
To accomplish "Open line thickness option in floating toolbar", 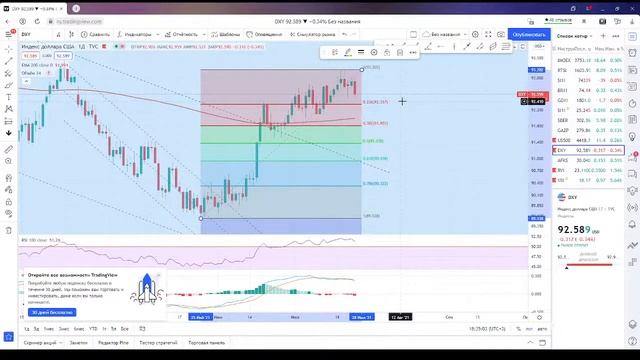I will (361, 52).
